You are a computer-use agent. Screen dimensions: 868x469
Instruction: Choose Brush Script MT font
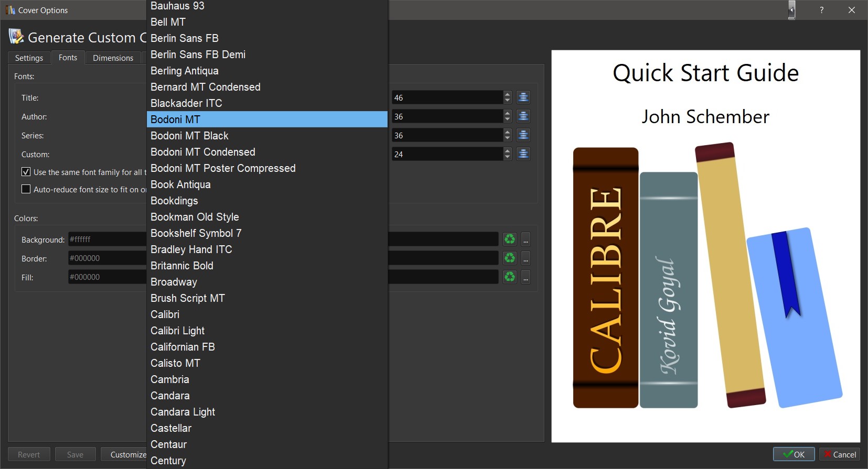point(267,298)
